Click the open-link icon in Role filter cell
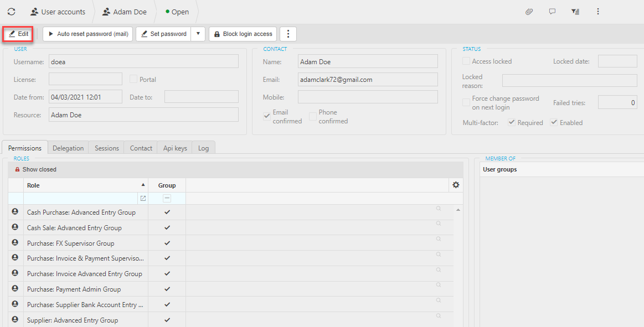 tap(143, 199)
